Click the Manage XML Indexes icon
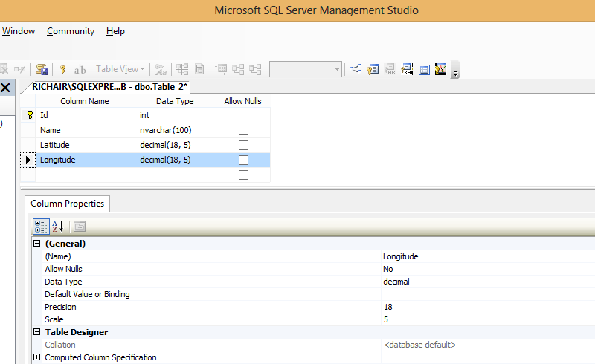 [407, 69]
